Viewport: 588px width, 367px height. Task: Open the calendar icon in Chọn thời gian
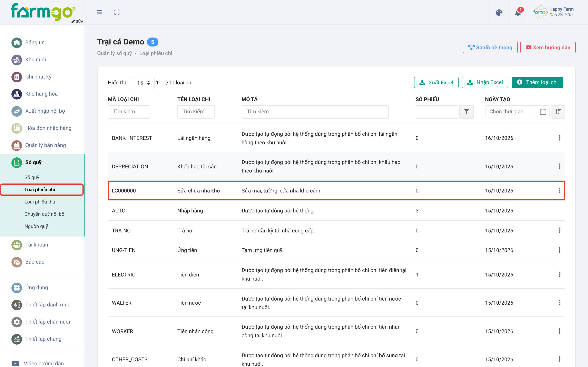click(543, 112)
